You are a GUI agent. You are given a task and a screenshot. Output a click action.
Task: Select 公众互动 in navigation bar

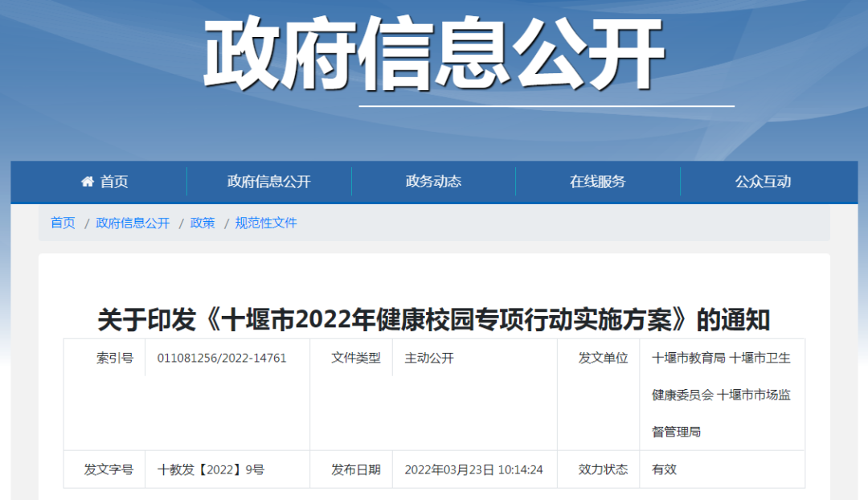(x=763, y=182)
